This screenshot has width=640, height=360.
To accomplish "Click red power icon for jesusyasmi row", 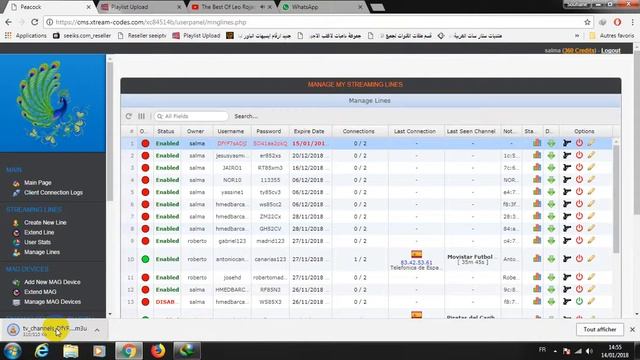I will 579,155.
